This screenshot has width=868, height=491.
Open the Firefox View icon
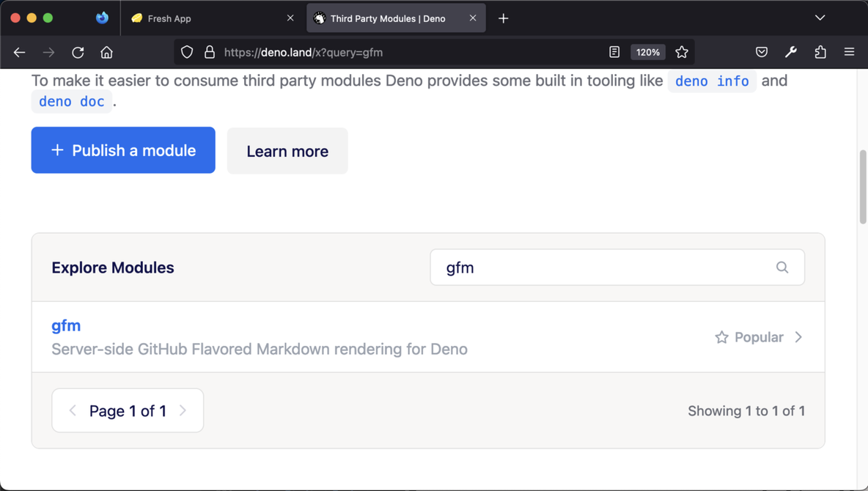(x=102, y=18)
